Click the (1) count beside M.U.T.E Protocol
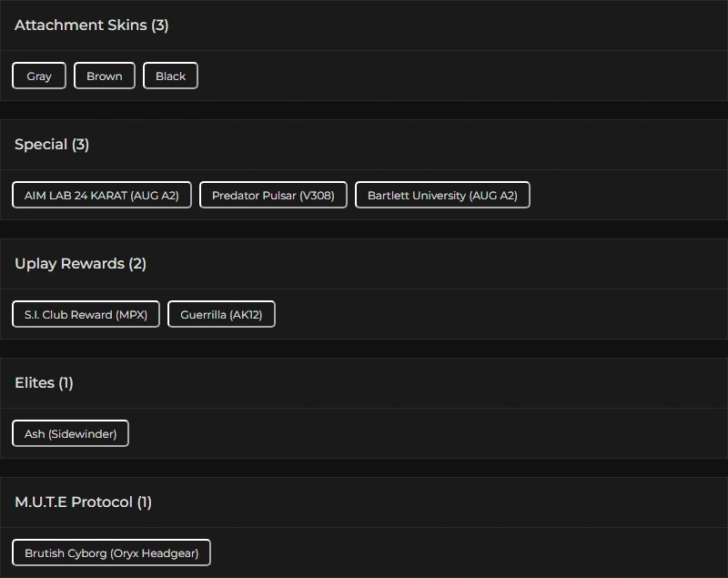The width and height of the screenshot is (728, 578). coord(144,502)
